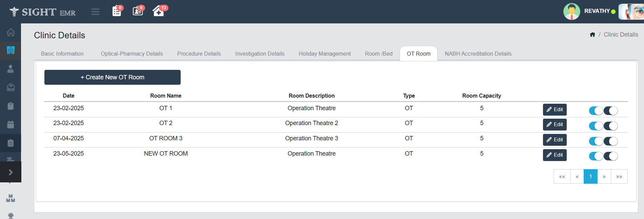
Task: Open the REVATHY user profile menu
Action: pos(597,11)
